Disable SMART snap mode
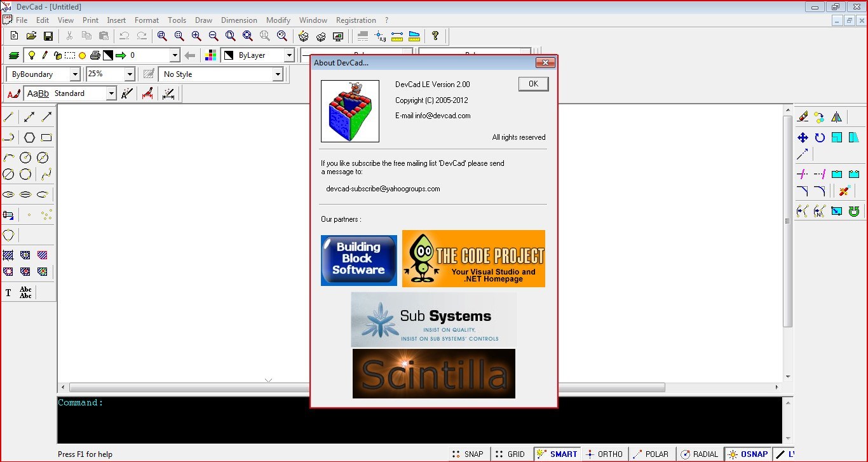 point(557,454)
